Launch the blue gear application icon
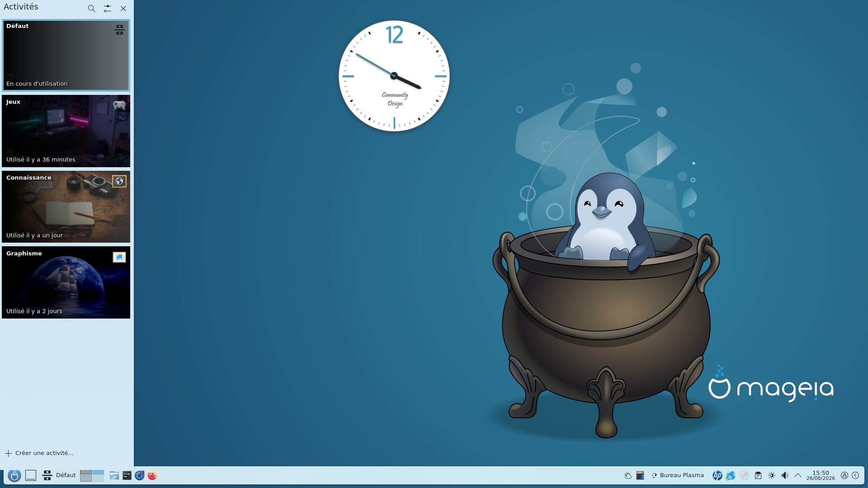Viewport: 868px width, 488px height. click(140, 475)
